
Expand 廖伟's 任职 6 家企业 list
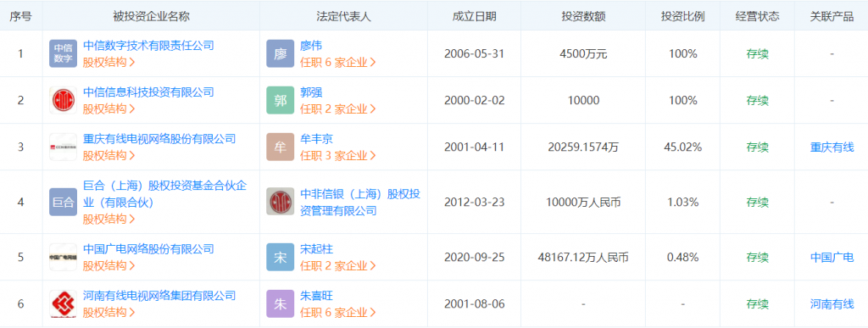click(x=338, y=62)
